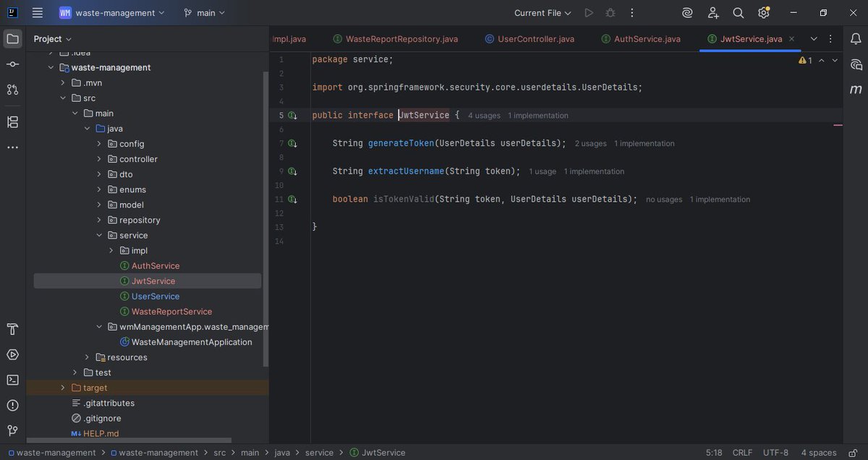Click the Debug bug icon

pyautogui.click(x=610, y=13)
